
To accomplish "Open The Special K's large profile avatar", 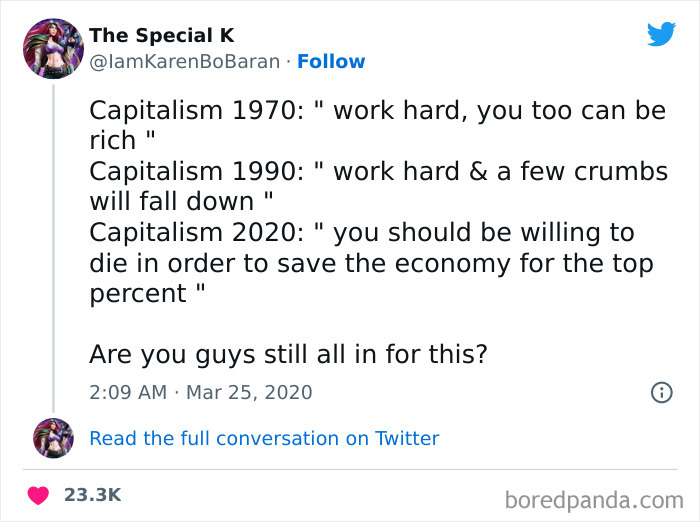I will click(x=53, y=49).
